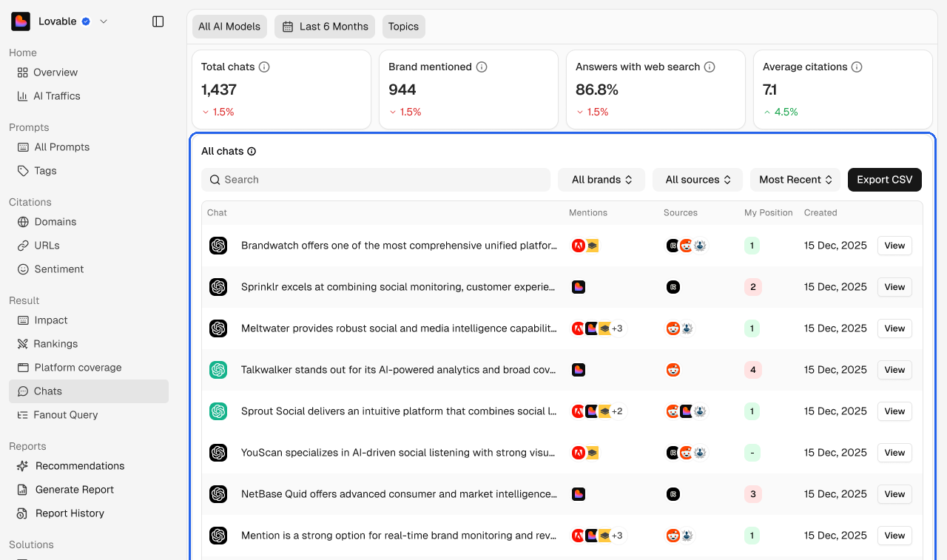
Task: View the Sprinklr chat
Action: click(x=894, y=287)
